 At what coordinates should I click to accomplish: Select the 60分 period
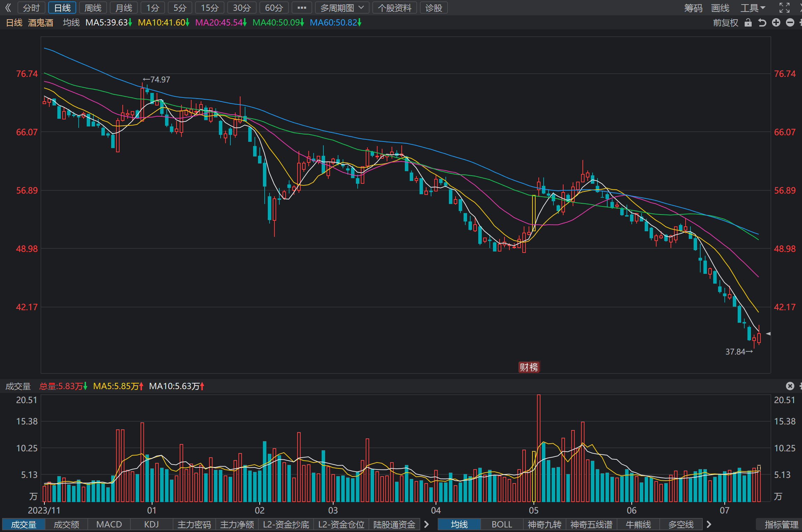274,8
